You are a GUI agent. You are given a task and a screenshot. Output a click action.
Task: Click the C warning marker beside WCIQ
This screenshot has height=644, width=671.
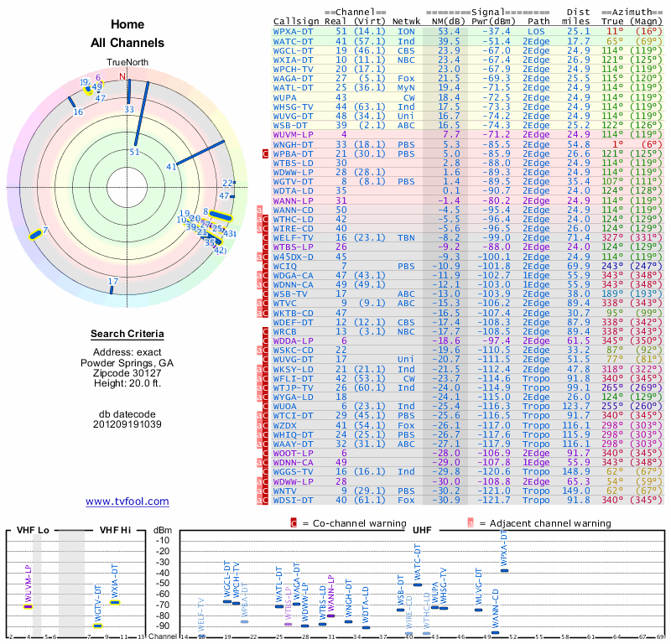tap(265, 266)
